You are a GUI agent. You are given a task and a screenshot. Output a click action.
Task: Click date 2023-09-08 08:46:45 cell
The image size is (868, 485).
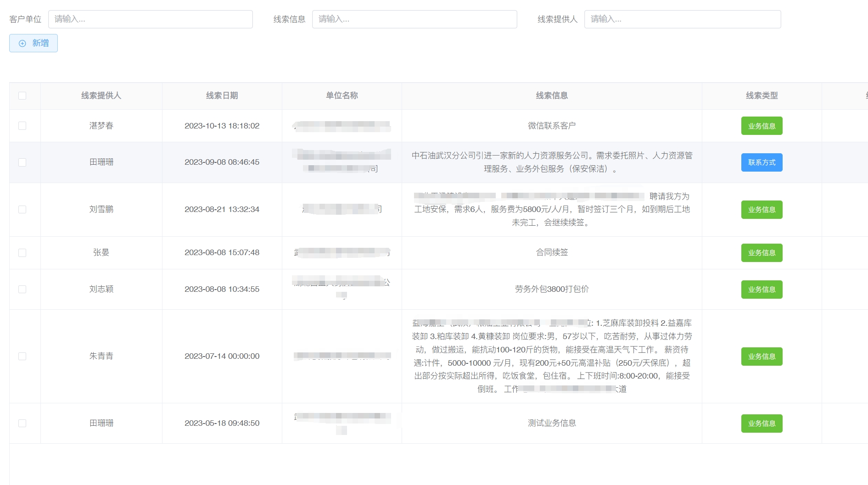(x=222, y=162)
